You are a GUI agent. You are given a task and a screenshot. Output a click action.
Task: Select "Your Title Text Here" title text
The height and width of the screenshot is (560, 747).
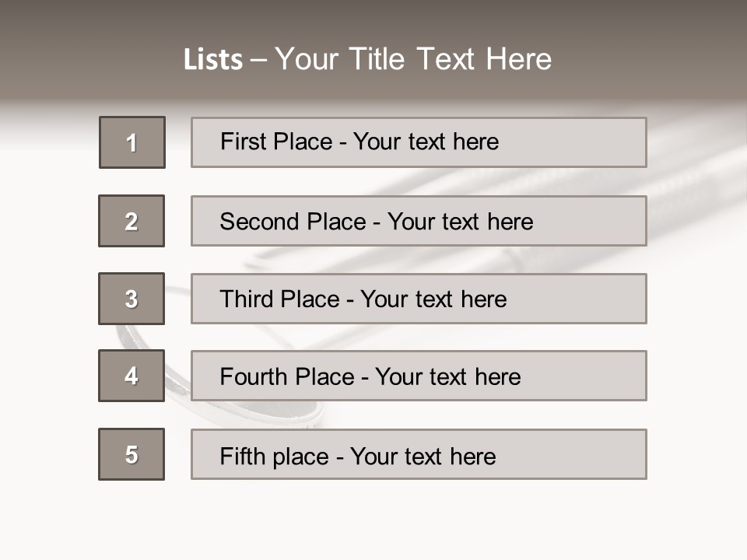[413, 59]
